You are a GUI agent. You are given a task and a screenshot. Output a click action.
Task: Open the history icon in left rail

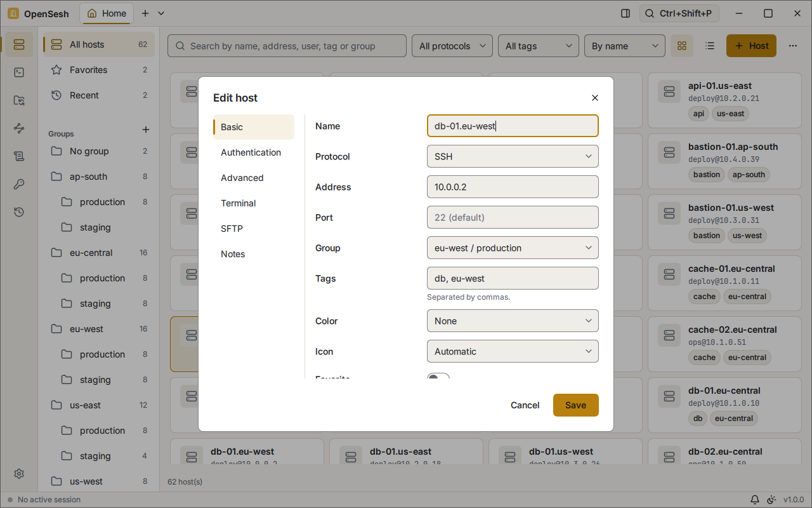pyautogui.click(x=19, y=212)
